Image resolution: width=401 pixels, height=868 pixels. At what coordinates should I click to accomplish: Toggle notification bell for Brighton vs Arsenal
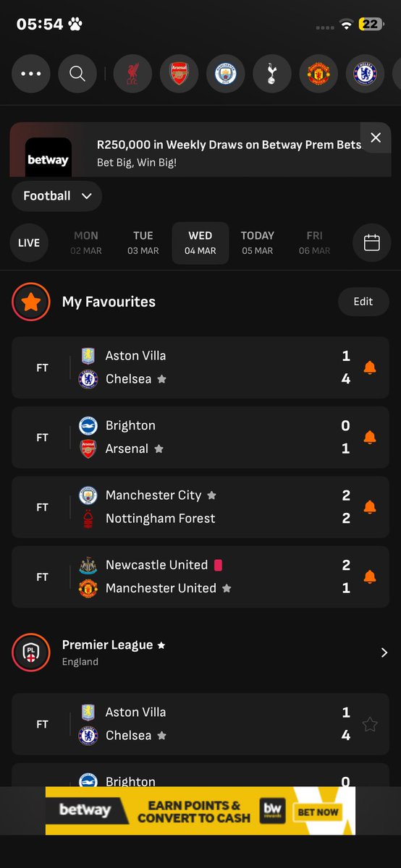[x=370, y=437]
